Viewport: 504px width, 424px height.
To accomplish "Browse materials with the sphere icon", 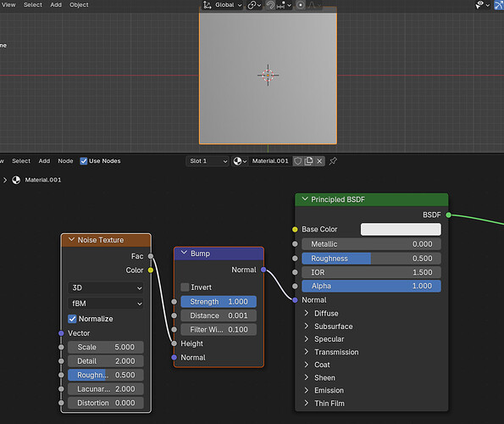I will [240, 161].
